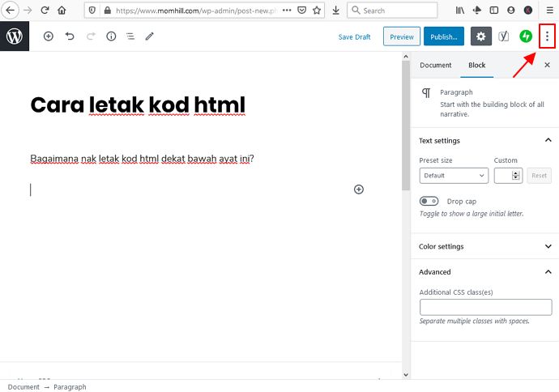Open more tools and options menu
559x392 pixels.
547,36
